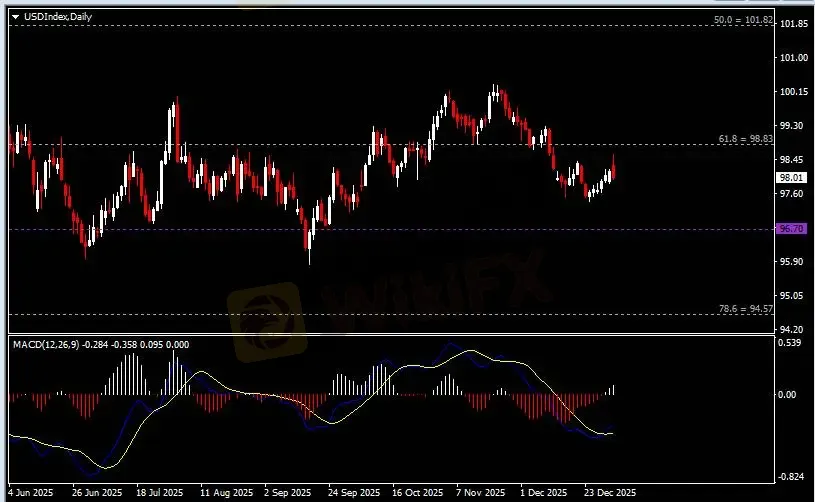Click the current price tag 98.01
This screenshot has height=502, width=815.
[x=791, y=177]
